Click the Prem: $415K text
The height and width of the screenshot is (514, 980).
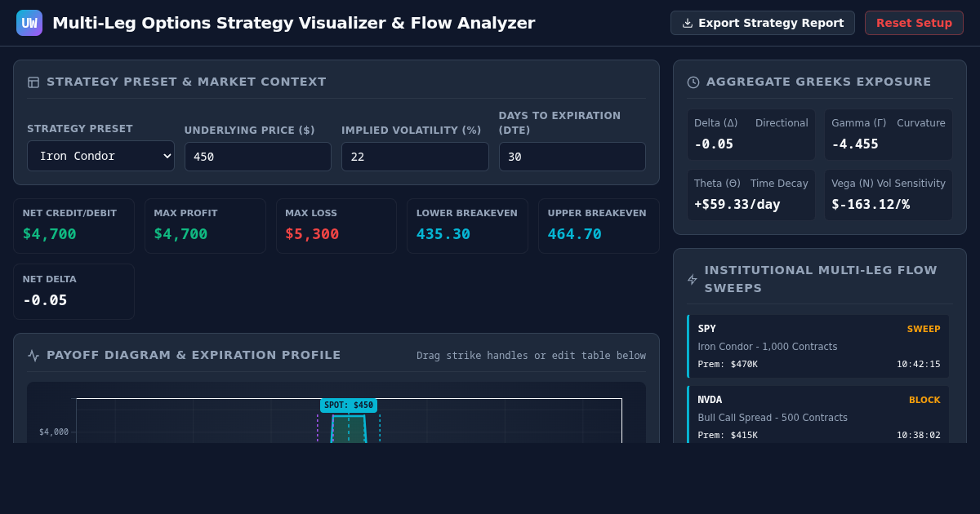pyautogui.click(x=728, y=436)
